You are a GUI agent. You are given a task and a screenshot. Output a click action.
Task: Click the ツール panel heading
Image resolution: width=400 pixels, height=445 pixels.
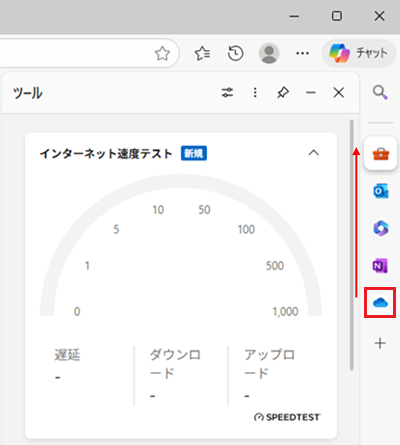tap(28, 93)
